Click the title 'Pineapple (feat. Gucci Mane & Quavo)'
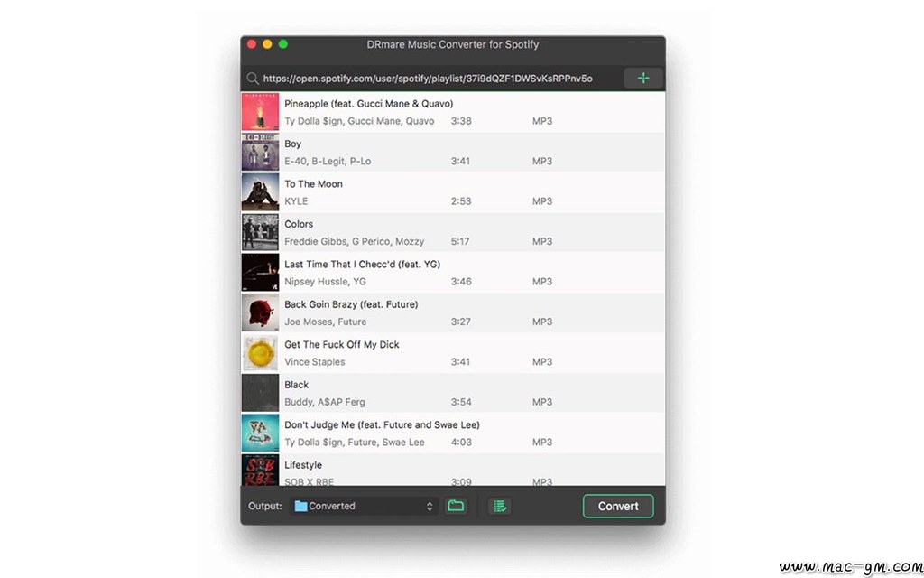 click(369, 104)
